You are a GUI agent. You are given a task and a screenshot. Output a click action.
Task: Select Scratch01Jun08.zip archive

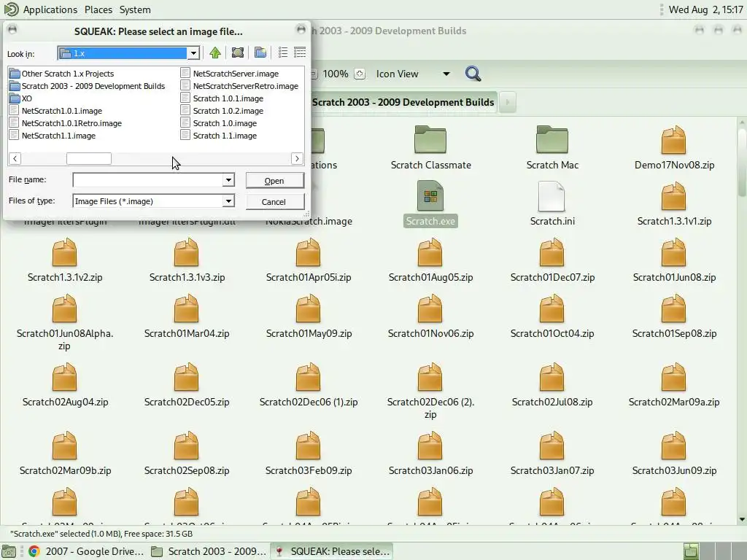point(674,261)
